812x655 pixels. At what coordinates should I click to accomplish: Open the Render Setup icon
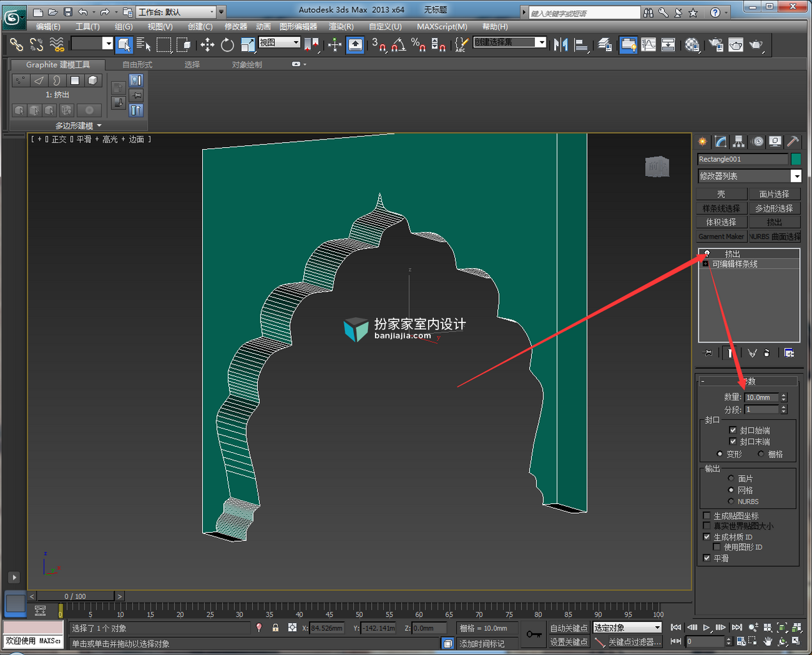[x=716, y=44]
